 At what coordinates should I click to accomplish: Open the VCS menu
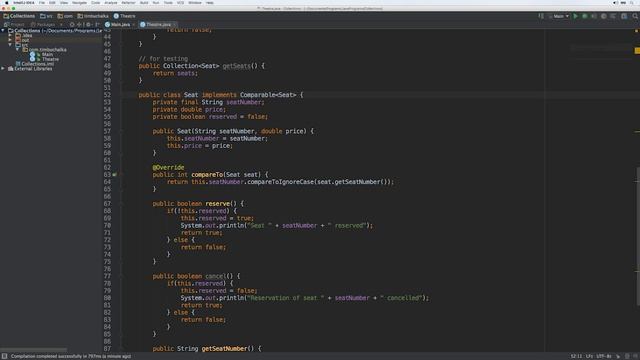[x=180, y=2]
